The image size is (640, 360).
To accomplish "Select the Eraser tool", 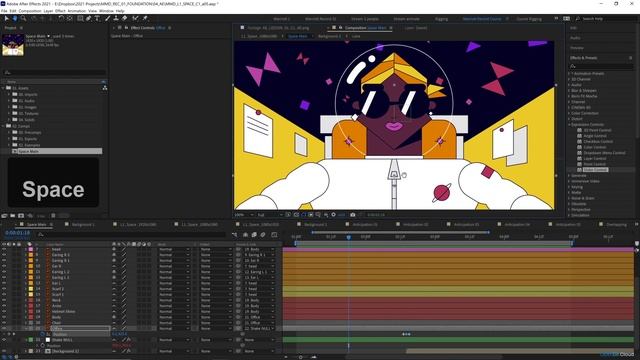I will click(x=124, y=18).
